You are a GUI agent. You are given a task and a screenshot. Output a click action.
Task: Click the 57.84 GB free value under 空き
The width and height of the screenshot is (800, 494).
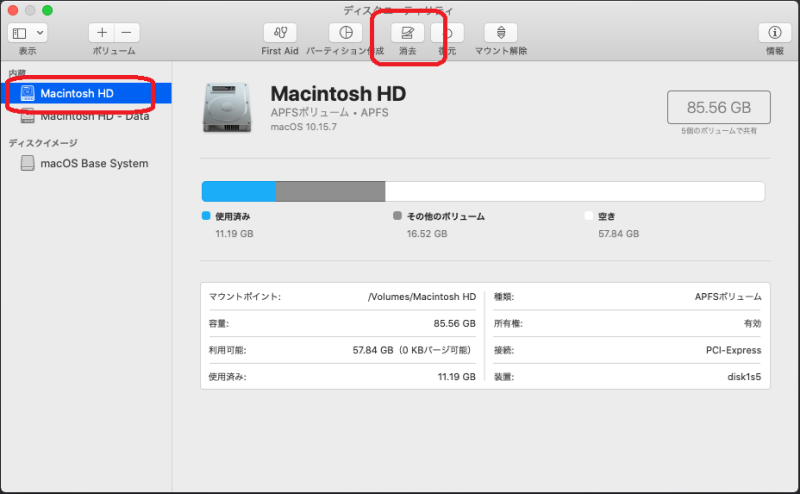click(618, 234)
